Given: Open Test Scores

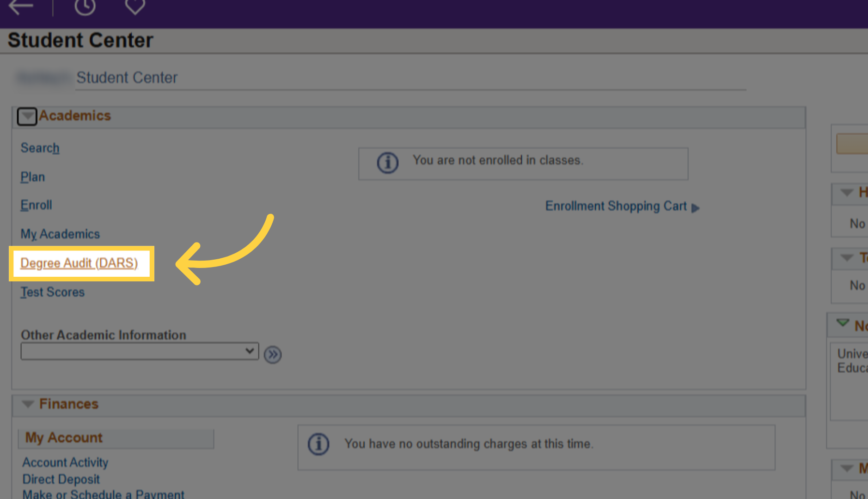Looking at the screenshot, I should 52,292.
